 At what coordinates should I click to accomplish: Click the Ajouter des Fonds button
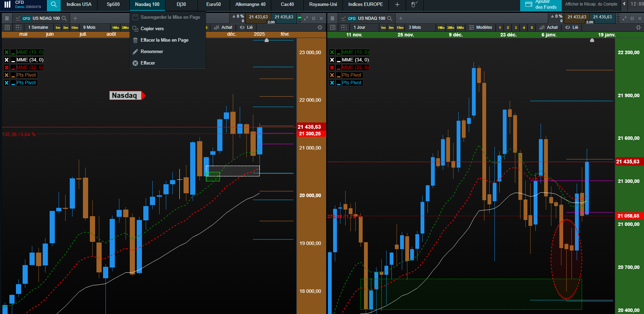coord(541,5)
